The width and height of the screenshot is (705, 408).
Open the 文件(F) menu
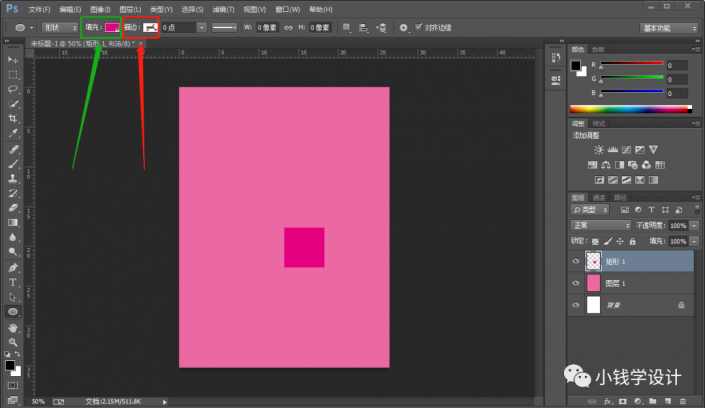click(x=39, y=9)
